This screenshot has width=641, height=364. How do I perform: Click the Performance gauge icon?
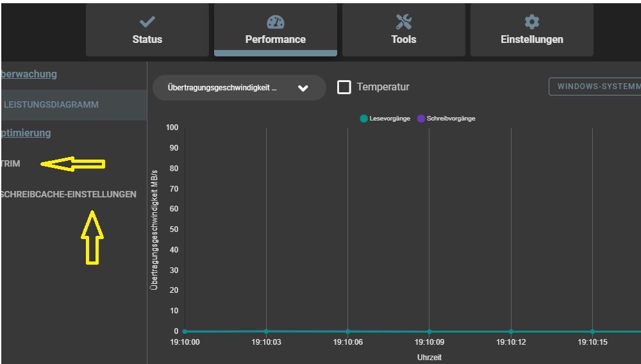[275, 22]
